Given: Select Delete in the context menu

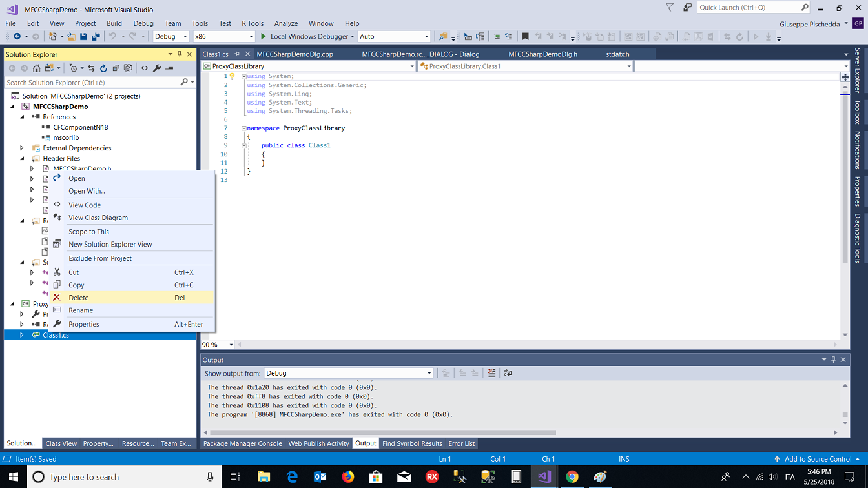Looking at the screenshot, I should (131, 298).
